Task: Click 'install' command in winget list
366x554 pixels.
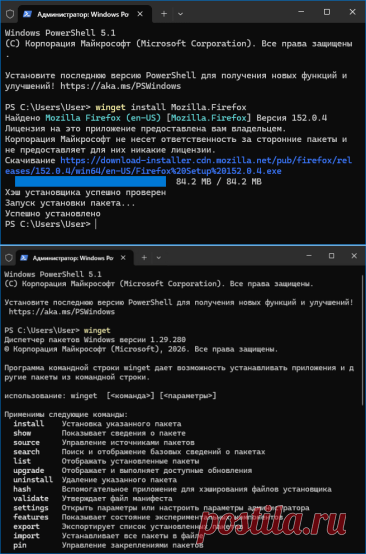Action: 29,424
